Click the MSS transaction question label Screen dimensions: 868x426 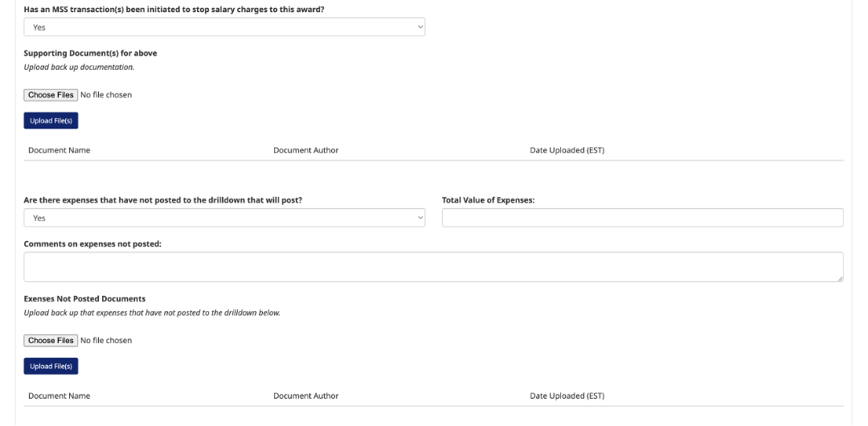[x=174, y=10]
